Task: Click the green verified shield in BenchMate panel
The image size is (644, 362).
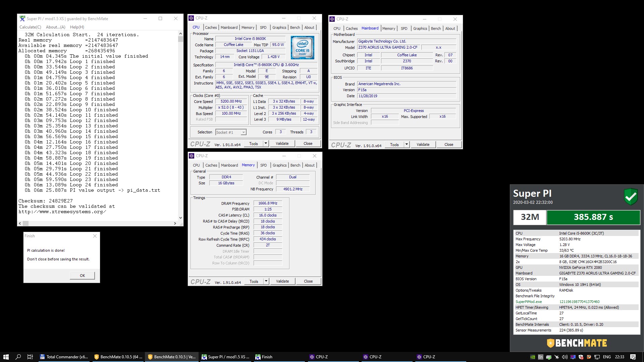Action: 631,196
